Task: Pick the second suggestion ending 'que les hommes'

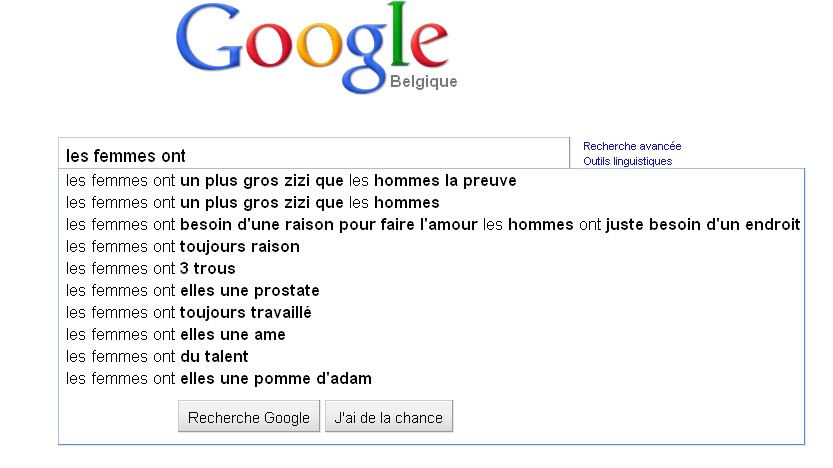Action: click(253, 203)
